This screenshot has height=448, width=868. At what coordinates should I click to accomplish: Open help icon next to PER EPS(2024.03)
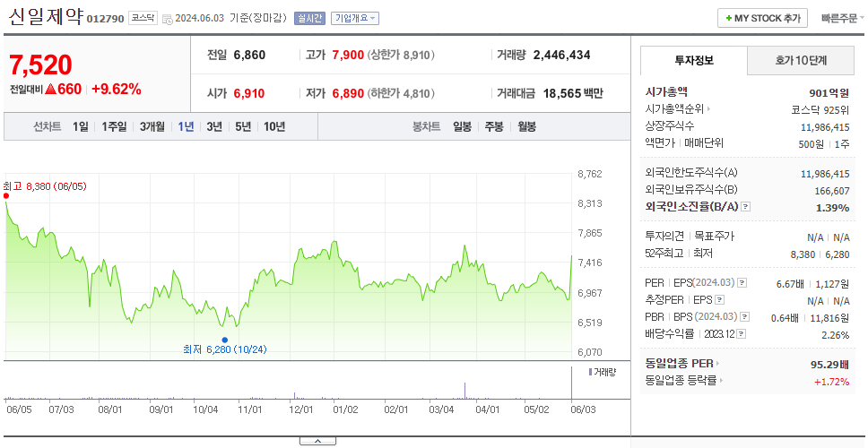pos(742,283)
